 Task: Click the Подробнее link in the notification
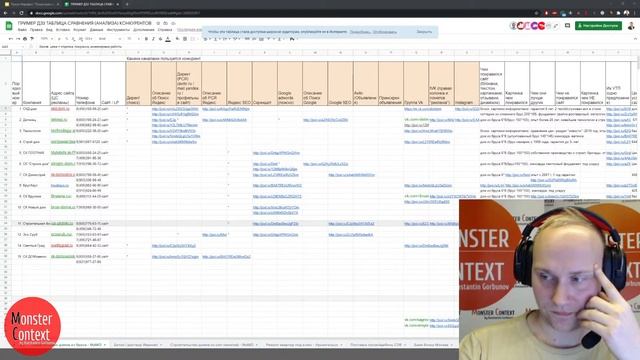360,32
